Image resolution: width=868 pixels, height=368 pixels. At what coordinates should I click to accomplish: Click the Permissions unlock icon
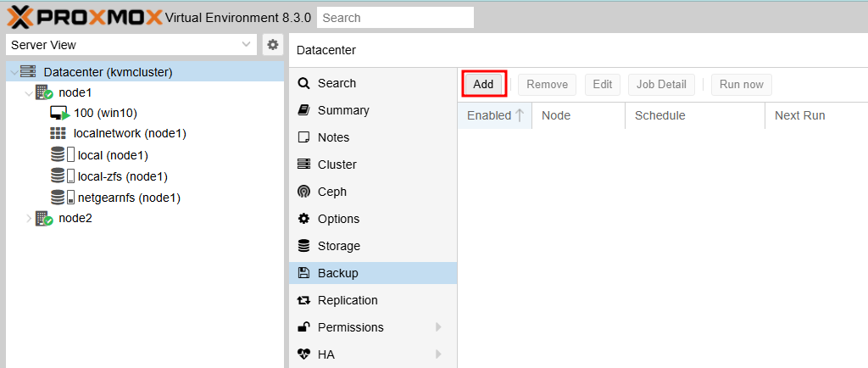click(303, 327)
